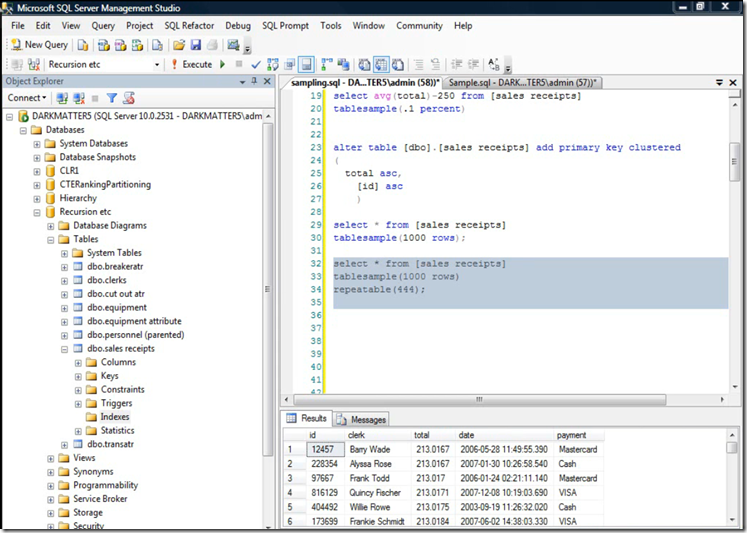The height and width of the screenshot is (533, 747).
Task: Open Object Explorer window position dropdown
Action: (x=242, y=81)
